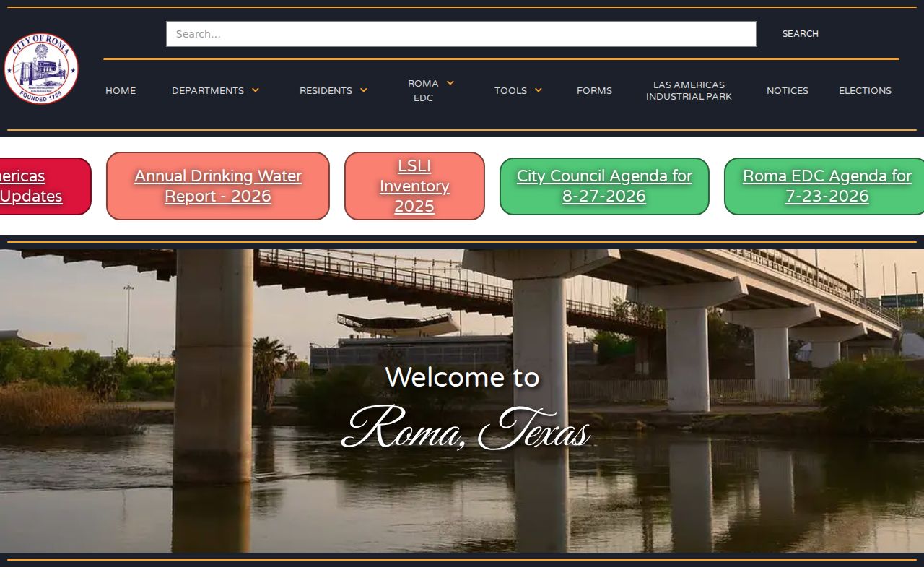The width and height of the screenshot is (924, 578).
Task: Focus the Search input field
Action: (x=461, y=34)
